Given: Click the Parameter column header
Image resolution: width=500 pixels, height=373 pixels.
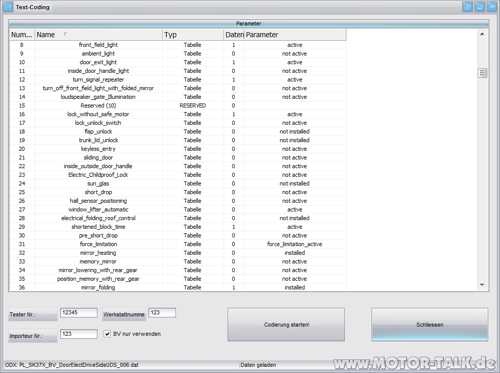Looking at the screenshot, I should 295,35.
